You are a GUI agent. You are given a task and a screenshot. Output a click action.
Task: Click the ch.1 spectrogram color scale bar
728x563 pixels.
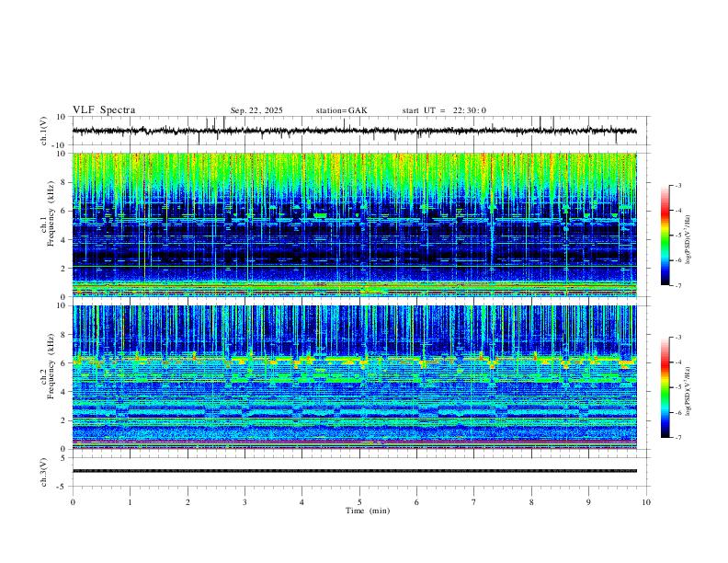pos(665,236)
